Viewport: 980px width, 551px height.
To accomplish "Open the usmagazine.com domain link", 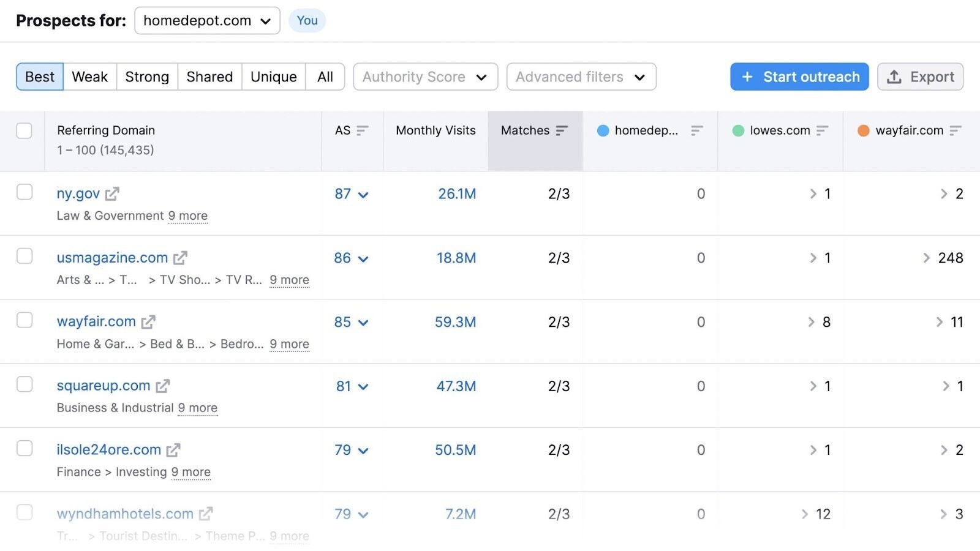I will [112, 258].
